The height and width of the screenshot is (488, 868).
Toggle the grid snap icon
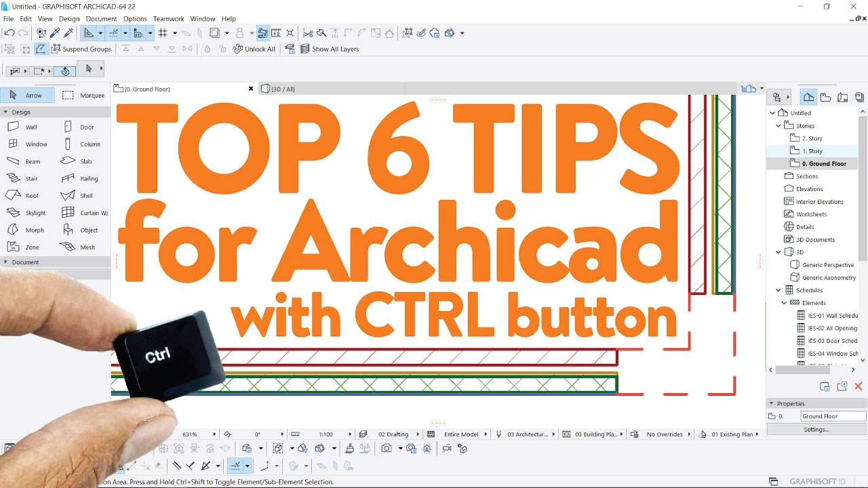pyautogui.click(x=163, y=33)
